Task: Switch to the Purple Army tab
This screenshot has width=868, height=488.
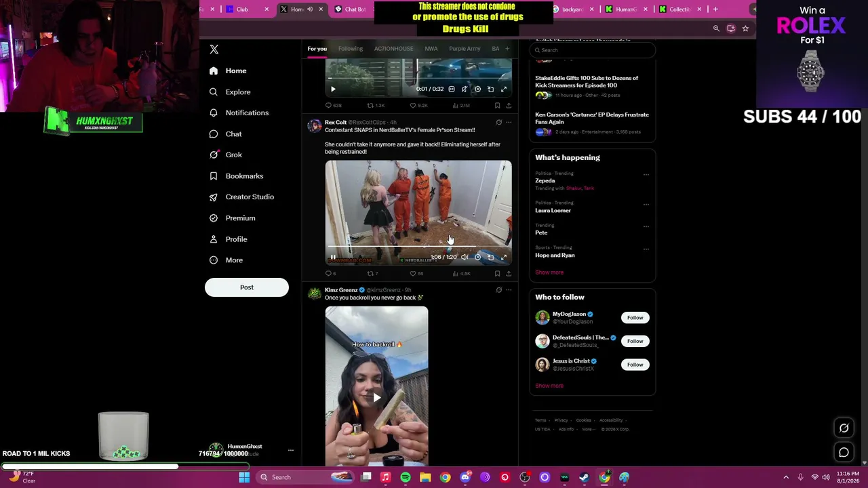Action: [x=465, y=49]
